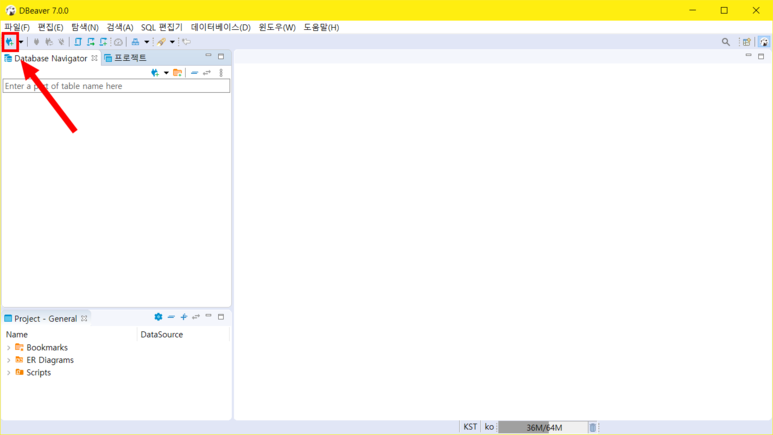Select the Bookmarks tree item
The height and width of the screenshot is (435, 773).
point(47,348)
